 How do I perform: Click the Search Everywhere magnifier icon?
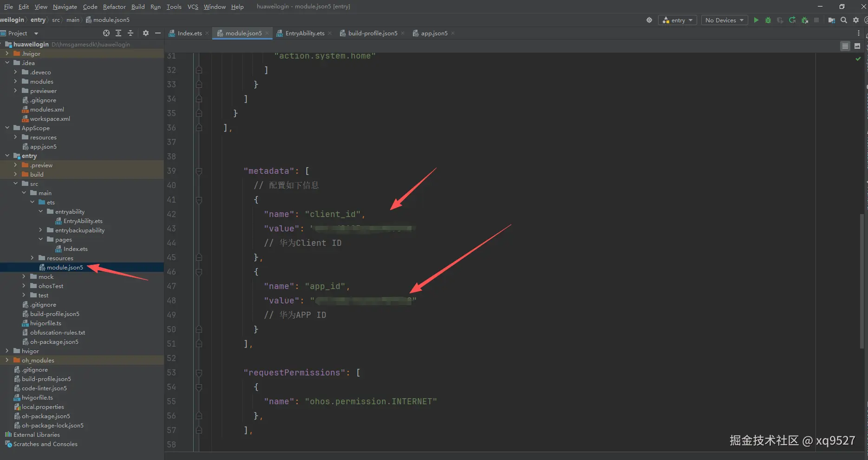pos(844,20)
